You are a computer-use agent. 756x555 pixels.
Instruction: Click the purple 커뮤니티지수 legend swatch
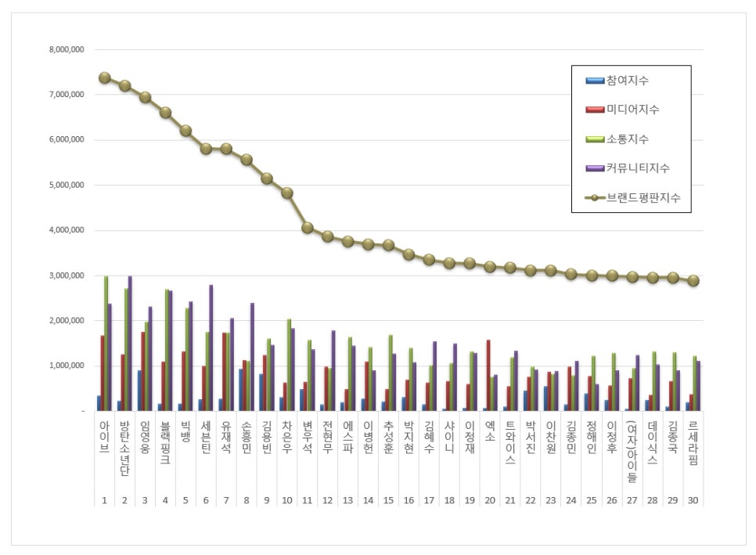[x=595, y=168]
